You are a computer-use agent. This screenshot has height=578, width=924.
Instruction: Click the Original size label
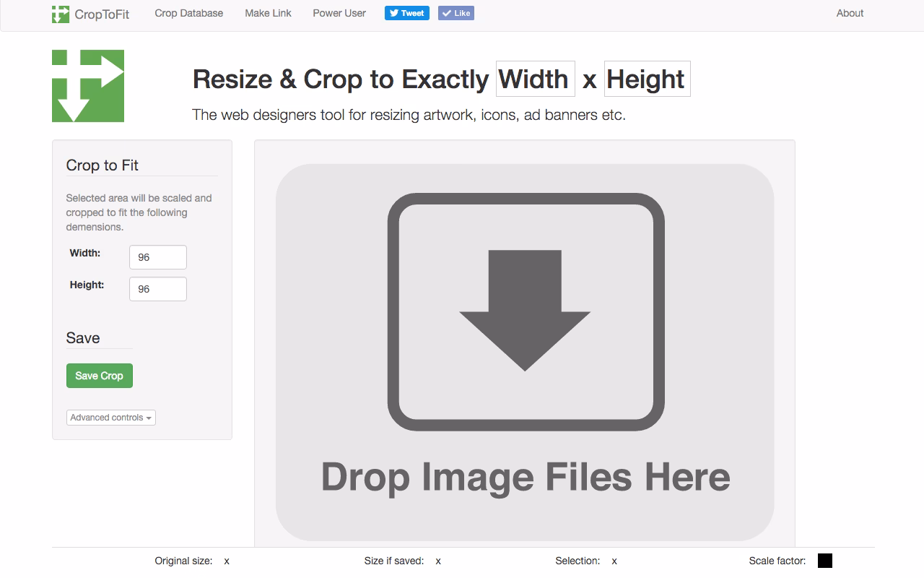pyautogui.click(x=183, y=561)
